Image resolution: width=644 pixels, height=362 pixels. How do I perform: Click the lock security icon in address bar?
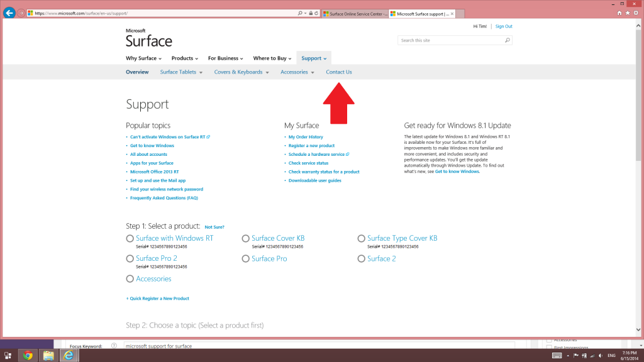[311, 13]
